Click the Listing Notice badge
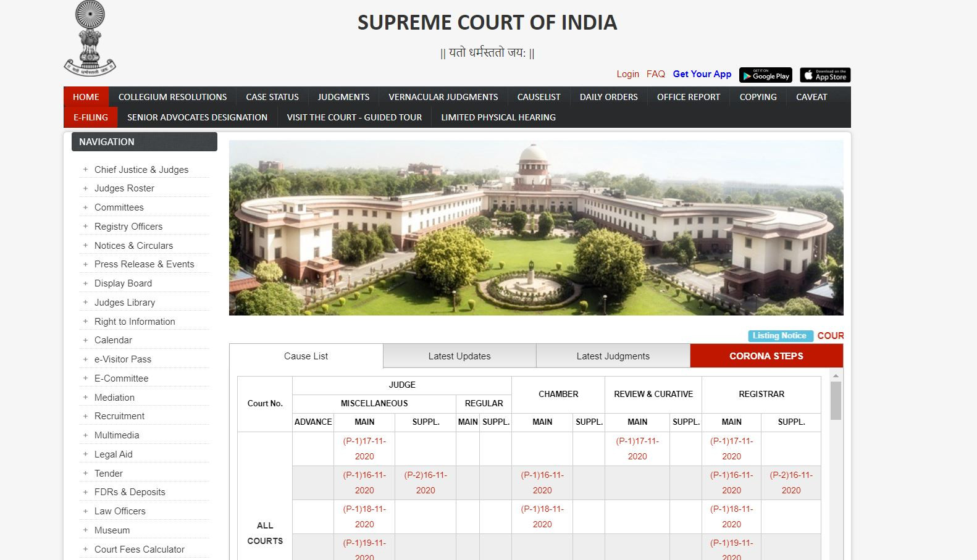 pyautogui.click(x=779, y=336)
